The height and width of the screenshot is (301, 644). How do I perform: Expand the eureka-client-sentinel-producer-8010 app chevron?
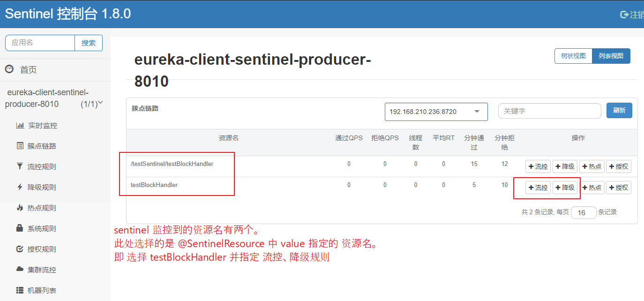100,103
